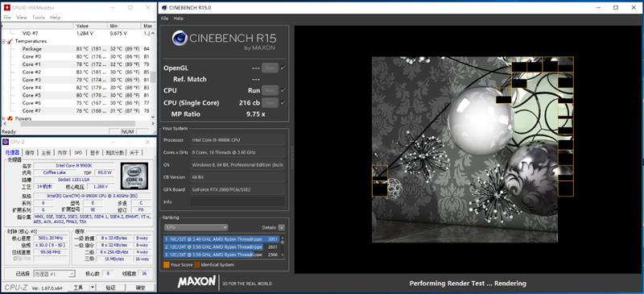Switch to the 显卡 tab in CPU-Z
The width and height of the screenshot is (644, 294).
pos(94,152)
